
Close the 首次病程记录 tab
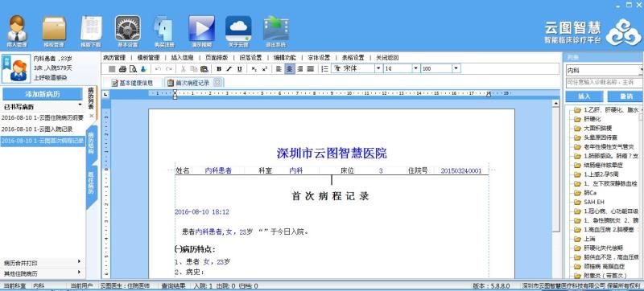point(217,82)
